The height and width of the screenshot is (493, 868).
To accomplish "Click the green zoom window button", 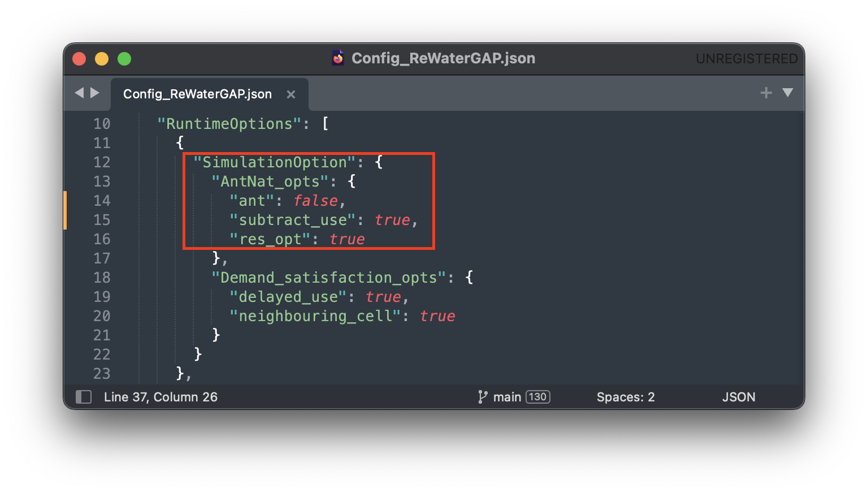I will [x=124, y=59].
